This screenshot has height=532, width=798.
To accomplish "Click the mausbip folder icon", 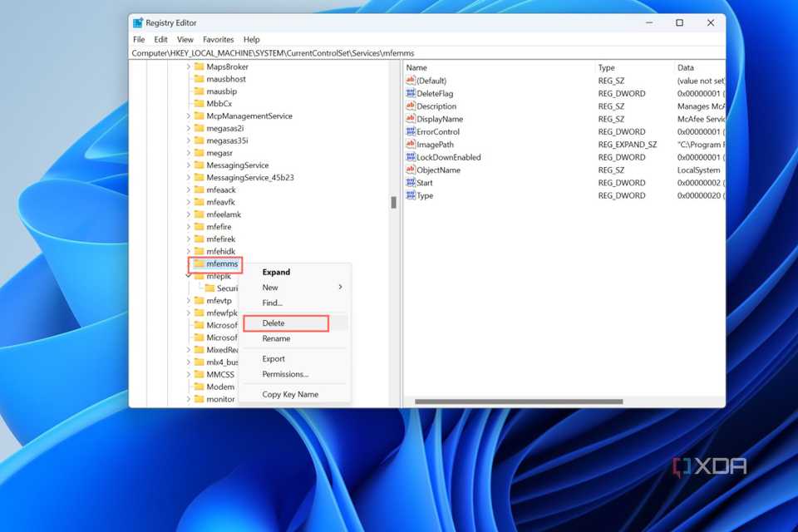I will tap(199, 91).
